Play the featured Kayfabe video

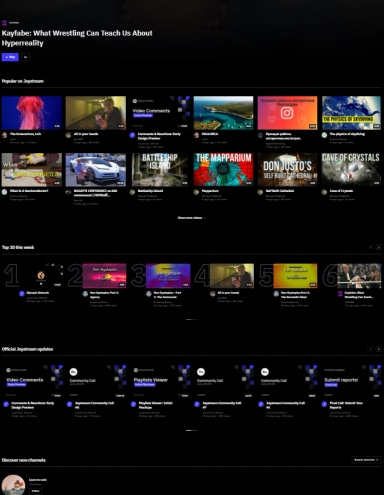pos(10,57)
